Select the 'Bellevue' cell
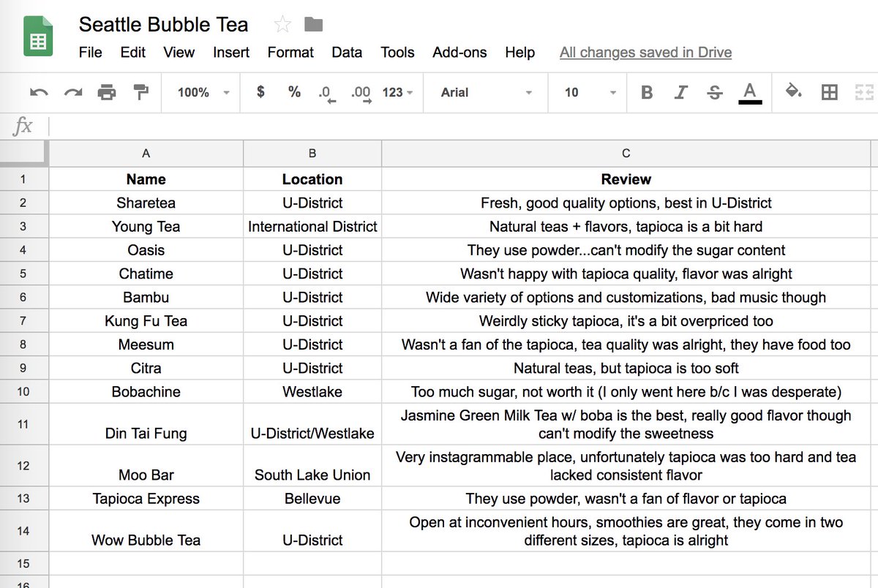 click(312, 499)
